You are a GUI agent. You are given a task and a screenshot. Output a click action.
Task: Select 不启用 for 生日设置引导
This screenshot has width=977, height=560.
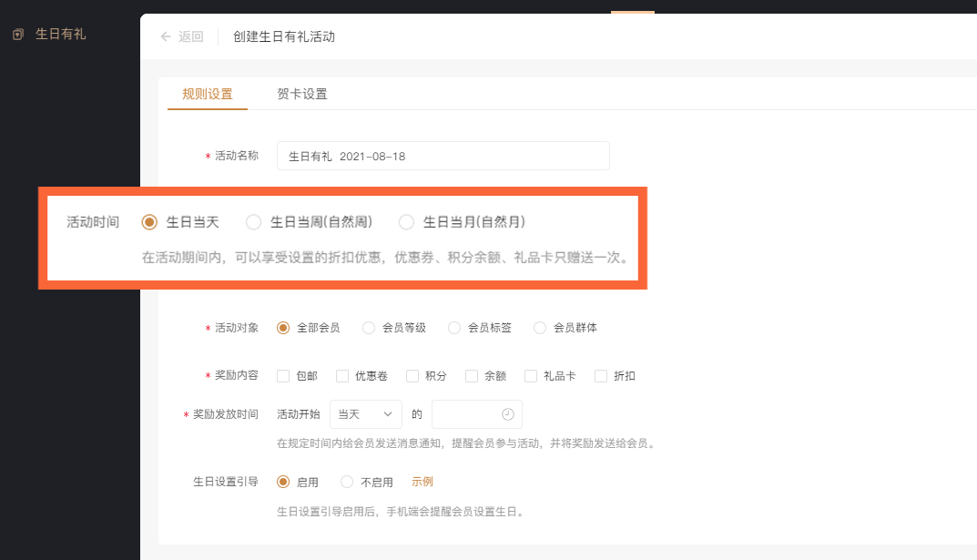[347, 482]
